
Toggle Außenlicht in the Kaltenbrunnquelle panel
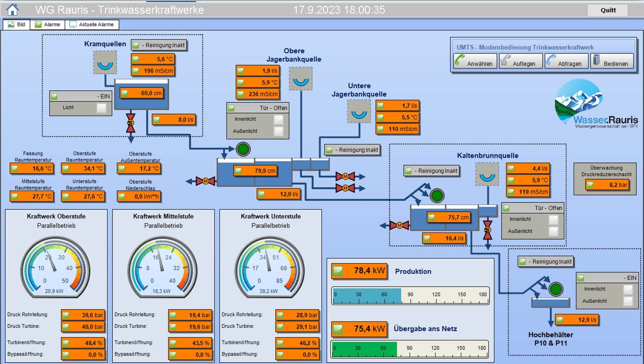click(x=553, y=231)
